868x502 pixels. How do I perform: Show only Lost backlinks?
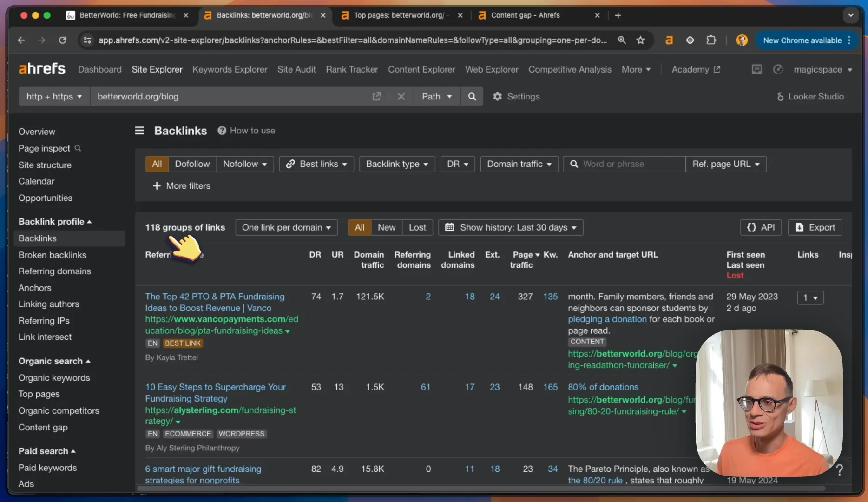tap(417, 227)
